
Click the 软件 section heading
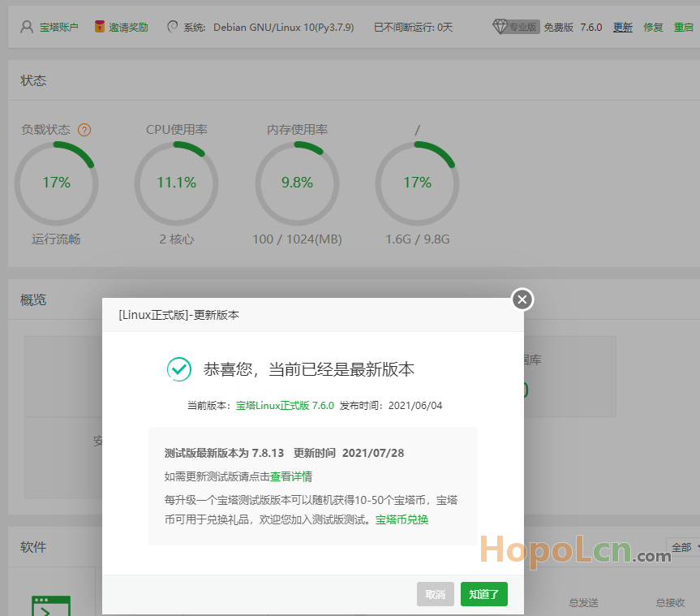33,547
